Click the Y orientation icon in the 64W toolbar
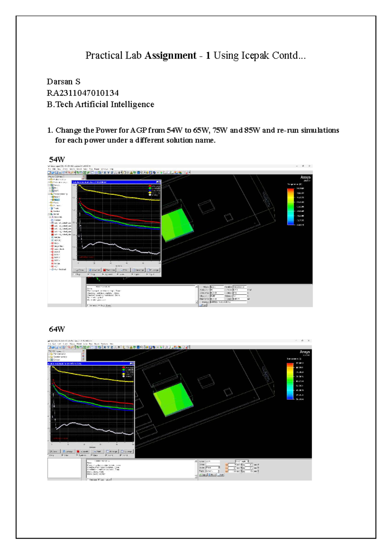392x554 pixels. click(108, 347)
